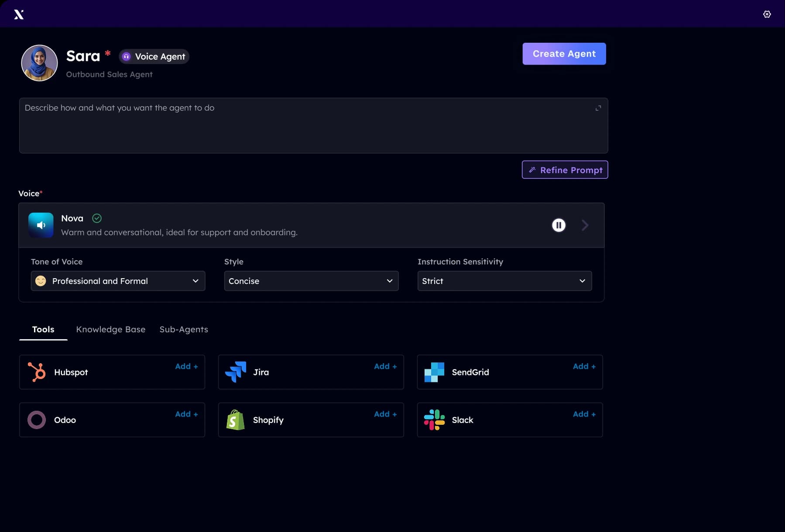Switch to the Knowledge Base tab
The height and width of the screenshot is (532, 785).
pyautogui.click(x=110, y=329)
